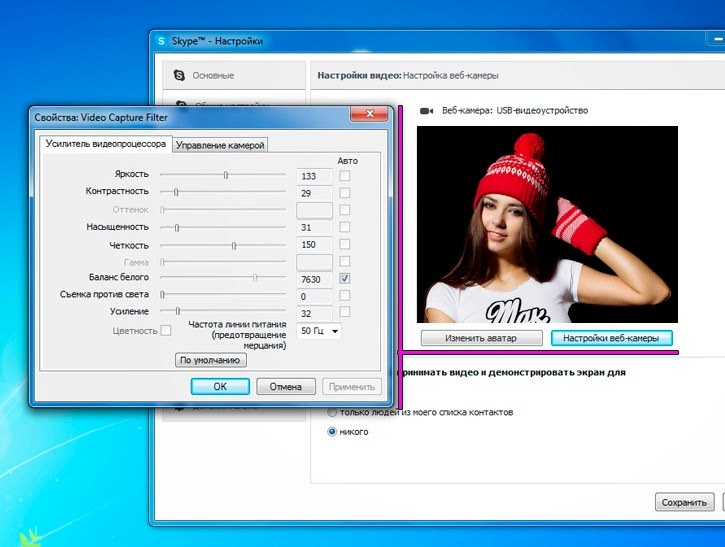Click Настройки веб-камеры button
Viewport: 725px width, 547px height.
tap(611, 338)
